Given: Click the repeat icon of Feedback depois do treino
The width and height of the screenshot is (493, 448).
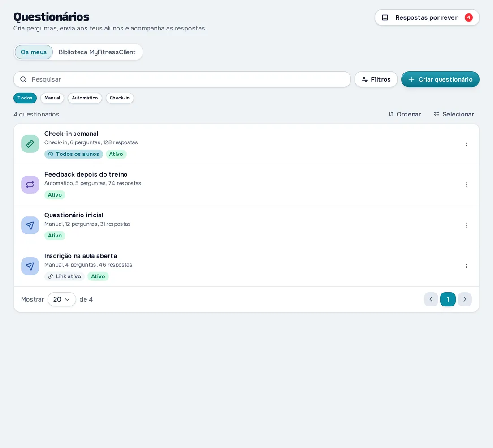Looking at the screenshot, I should click(x=30, y=185).
